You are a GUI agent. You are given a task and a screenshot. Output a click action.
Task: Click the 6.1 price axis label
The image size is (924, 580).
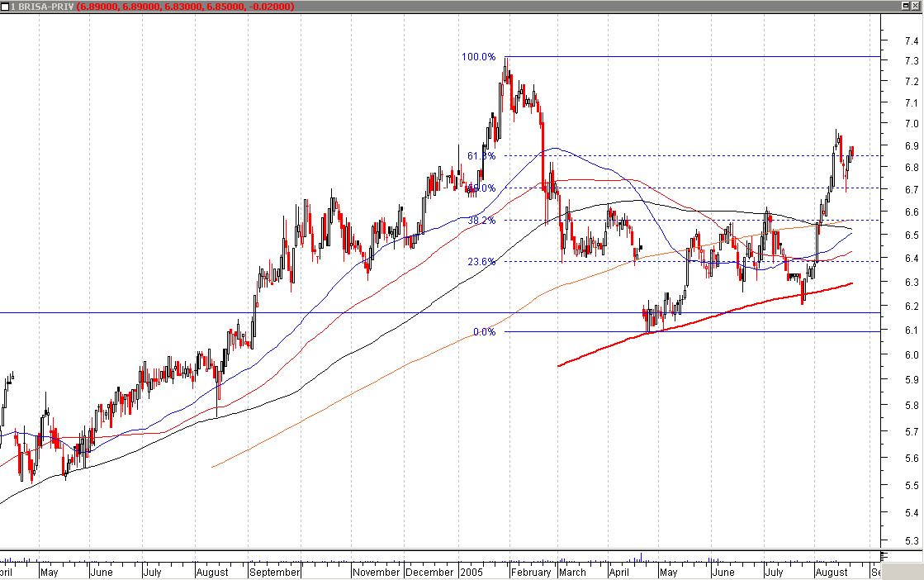[911, 330]
